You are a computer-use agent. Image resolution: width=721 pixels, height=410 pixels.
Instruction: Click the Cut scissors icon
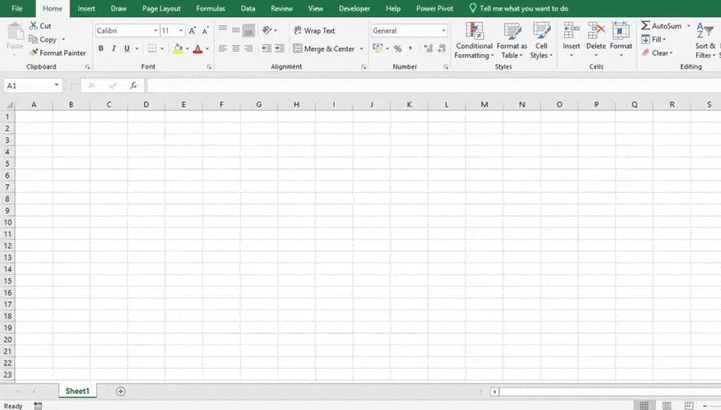34,26
